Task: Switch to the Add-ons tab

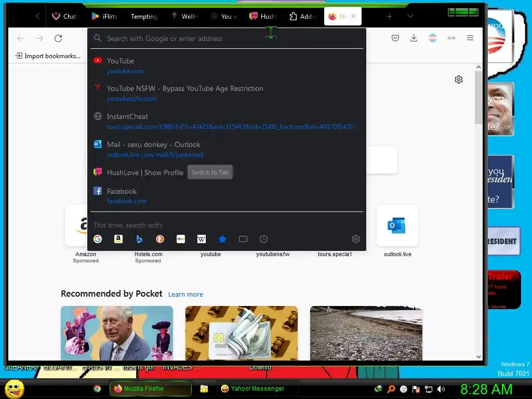Action: 303,16
